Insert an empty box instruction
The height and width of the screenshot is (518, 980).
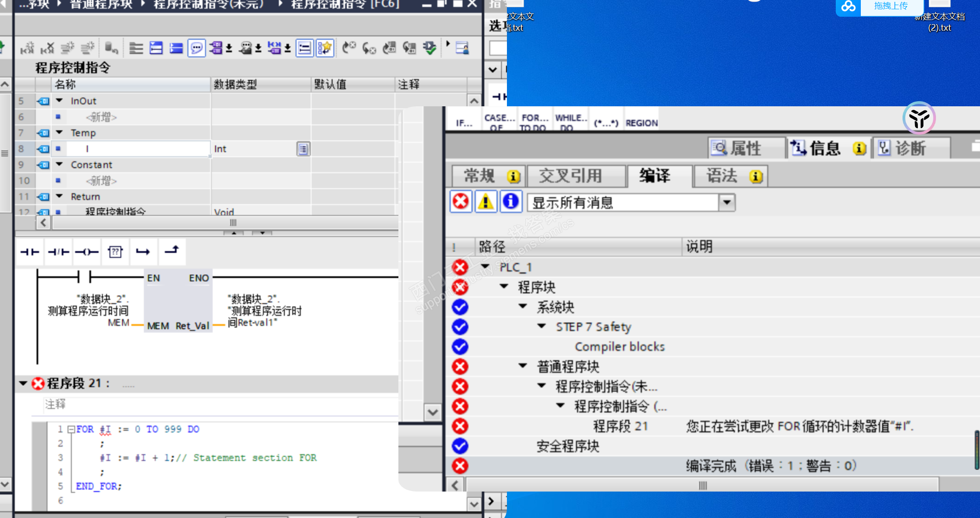tap(115, 252)
